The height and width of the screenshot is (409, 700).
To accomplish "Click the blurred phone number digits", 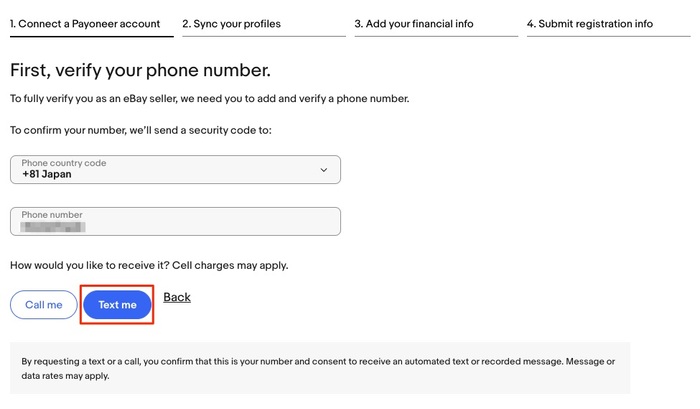I will [x=55, y=227].
